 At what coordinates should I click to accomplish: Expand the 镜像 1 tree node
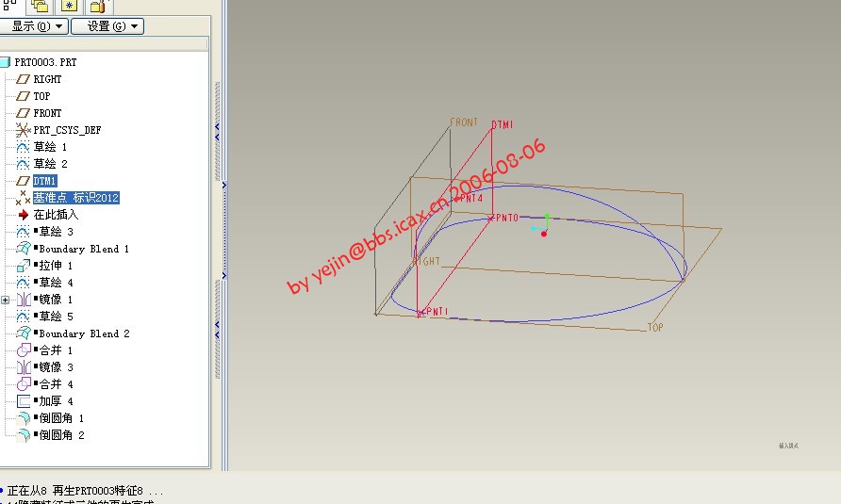click(x=5, y=300)
